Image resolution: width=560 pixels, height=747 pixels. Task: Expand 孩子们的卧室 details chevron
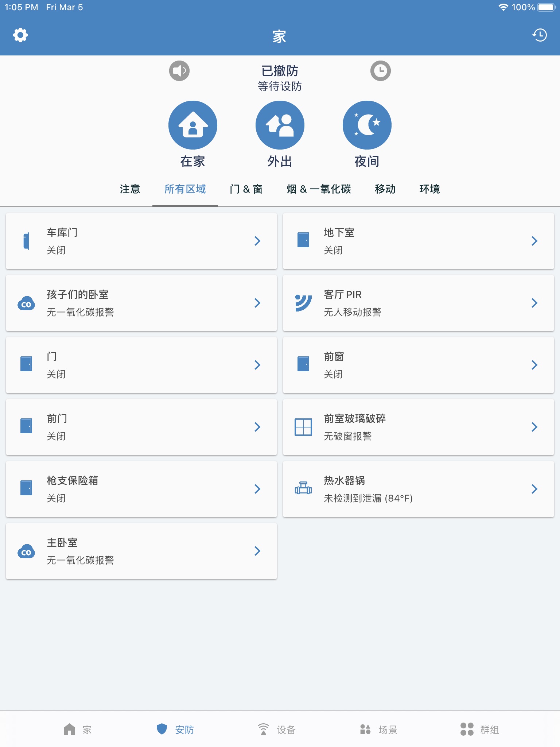(257, 303)
